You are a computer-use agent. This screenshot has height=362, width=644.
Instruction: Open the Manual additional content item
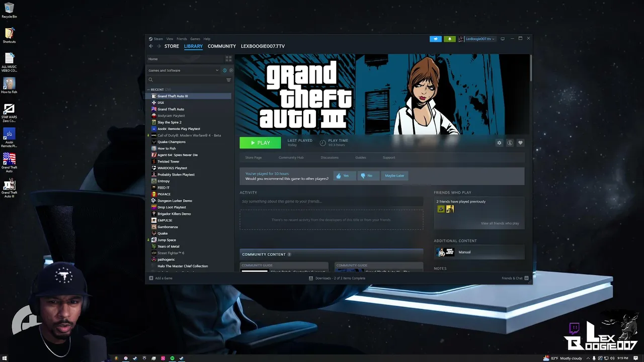[x=479, y=252]
